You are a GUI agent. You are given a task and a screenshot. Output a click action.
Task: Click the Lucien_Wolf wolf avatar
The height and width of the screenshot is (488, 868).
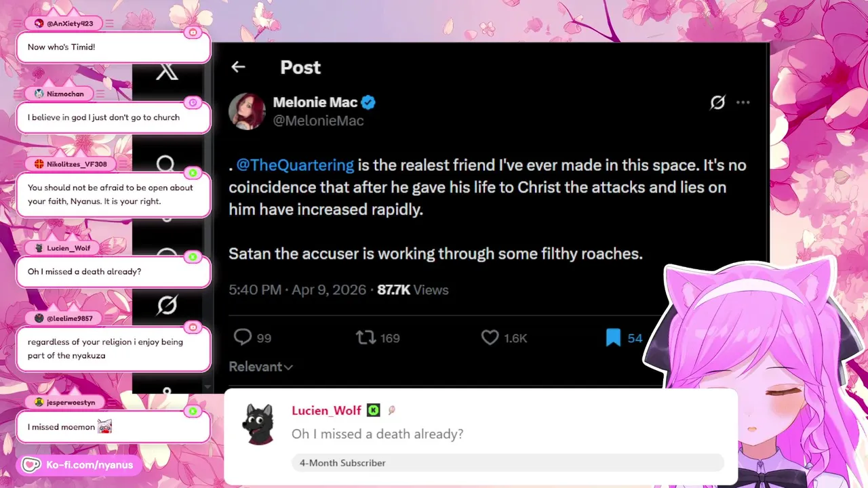(x=258, y=424)
